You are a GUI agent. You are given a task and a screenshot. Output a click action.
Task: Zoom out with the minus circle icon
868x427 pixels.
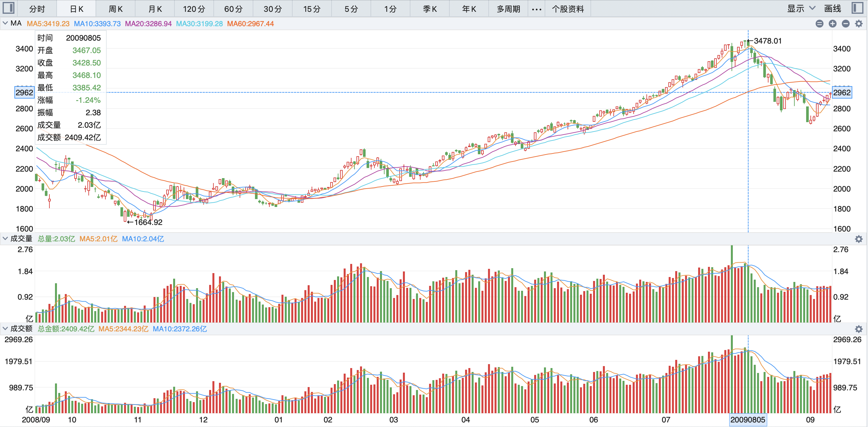pos(845,24)
